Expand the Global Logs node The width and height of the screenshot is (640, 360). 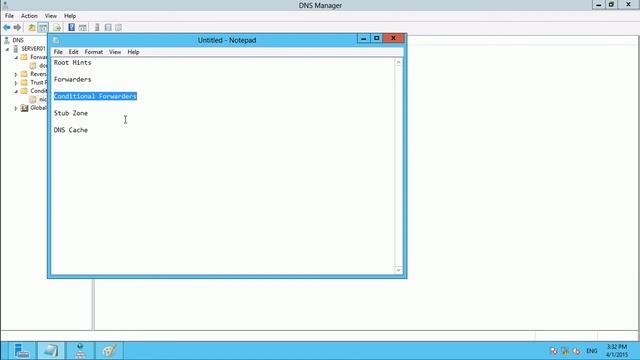tap(16, 108)
